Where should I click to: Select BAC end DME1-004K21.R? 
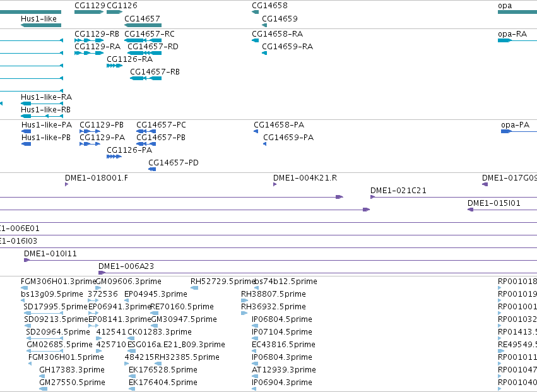coord(305,178)
